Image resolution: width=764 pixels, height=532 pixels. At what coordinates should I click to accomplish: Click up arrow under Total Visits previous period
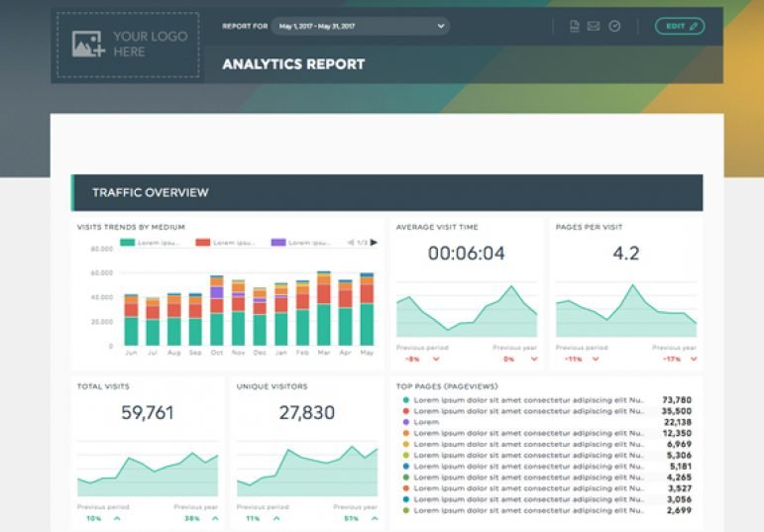(117, 518)
